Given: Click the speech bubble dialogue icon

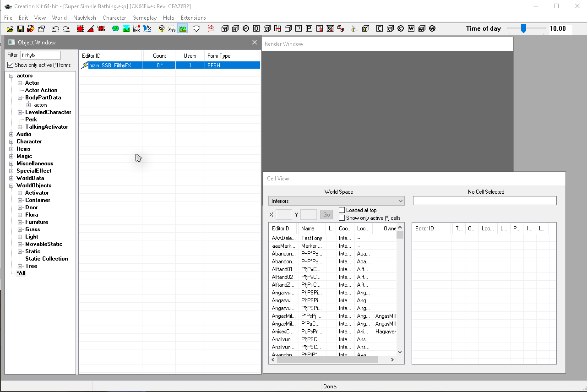Looking at the screenshot, I should pos(196,29).
